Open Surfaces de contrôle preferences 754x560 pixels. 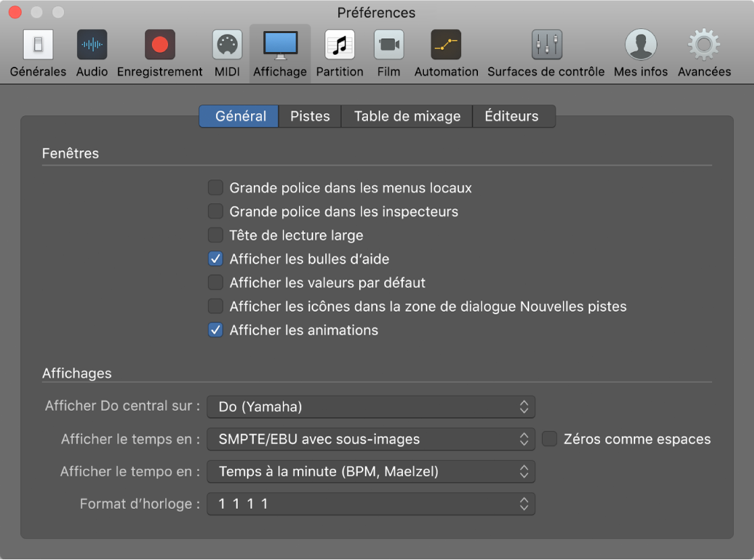pos(546,54)
